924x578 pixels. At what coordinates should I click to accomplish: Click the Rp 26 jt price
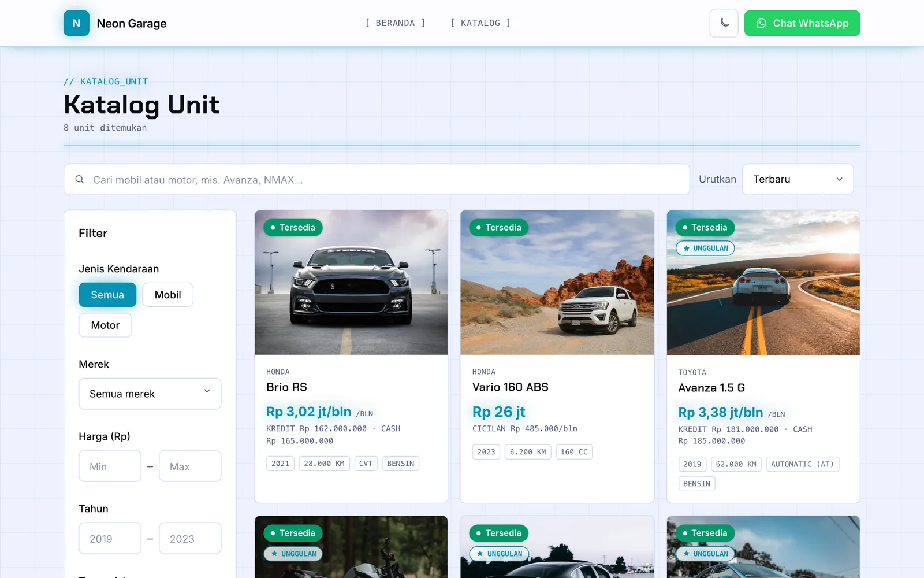pos(499,412)
